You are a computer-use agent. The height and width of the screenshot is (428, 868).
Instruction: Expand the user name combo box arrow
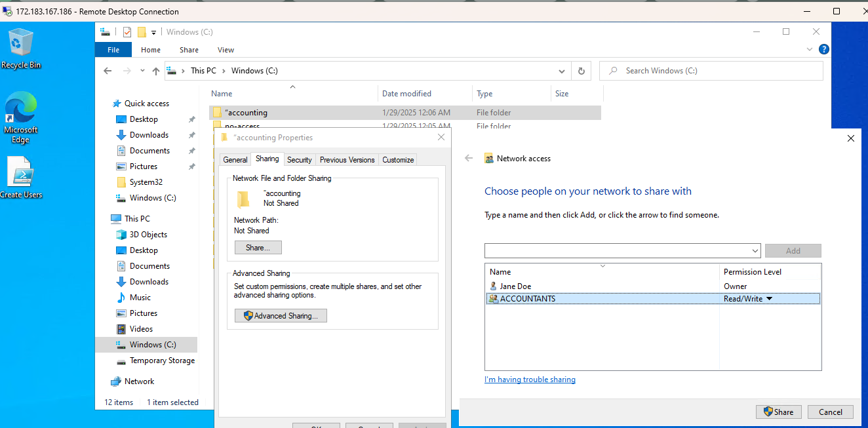(755, 251)
